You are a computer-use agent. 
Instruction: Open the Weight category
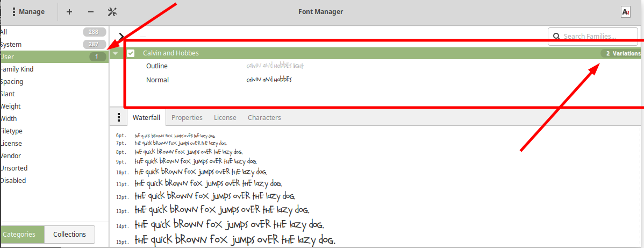pos(53,106)
